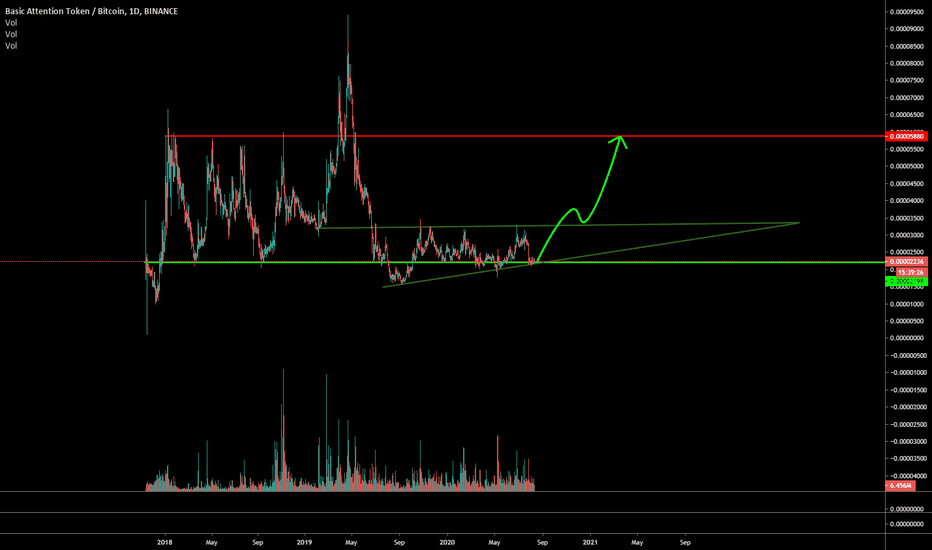This screenshot has height=550, width=932.
Task: Click the -0.00001000 axis label
Action: tap(907, 373)
